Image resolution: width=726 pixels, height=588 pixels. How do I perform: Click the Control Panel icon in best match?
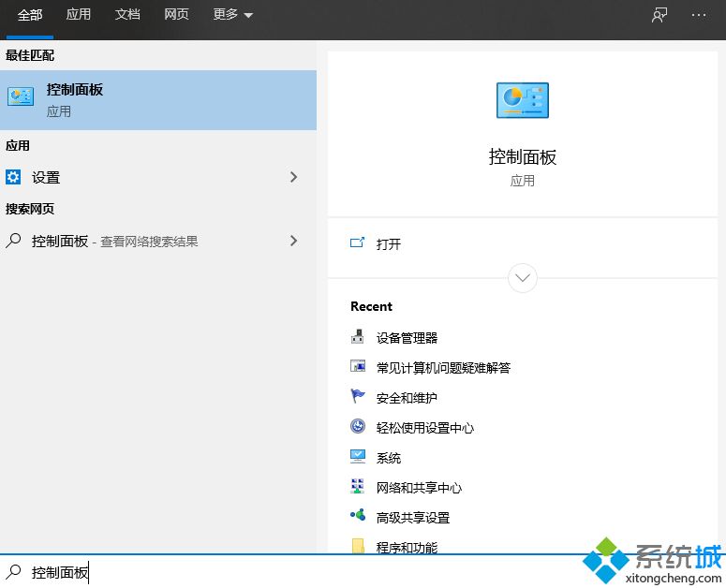(21, 96)
